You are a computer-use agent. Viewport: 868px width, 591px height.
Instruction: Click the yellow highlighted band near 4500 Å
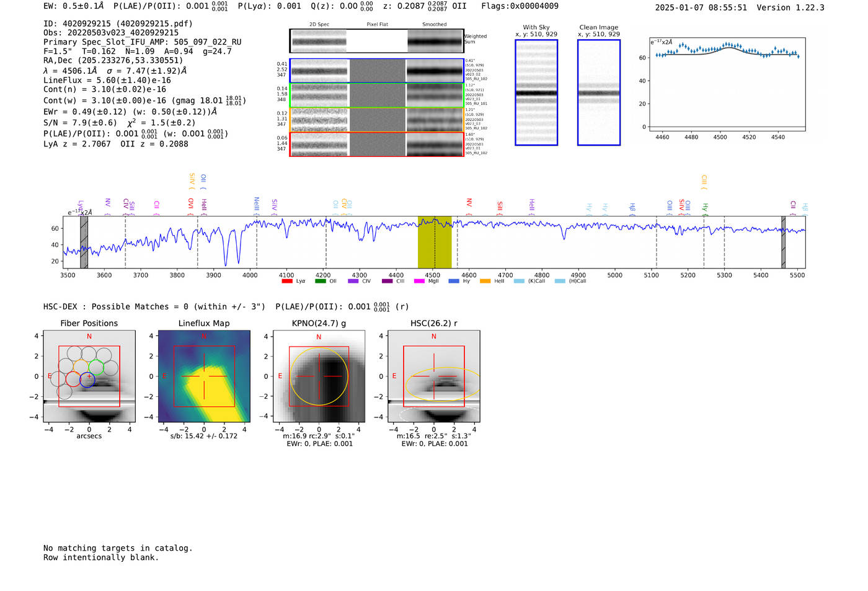tap(435, 242)
